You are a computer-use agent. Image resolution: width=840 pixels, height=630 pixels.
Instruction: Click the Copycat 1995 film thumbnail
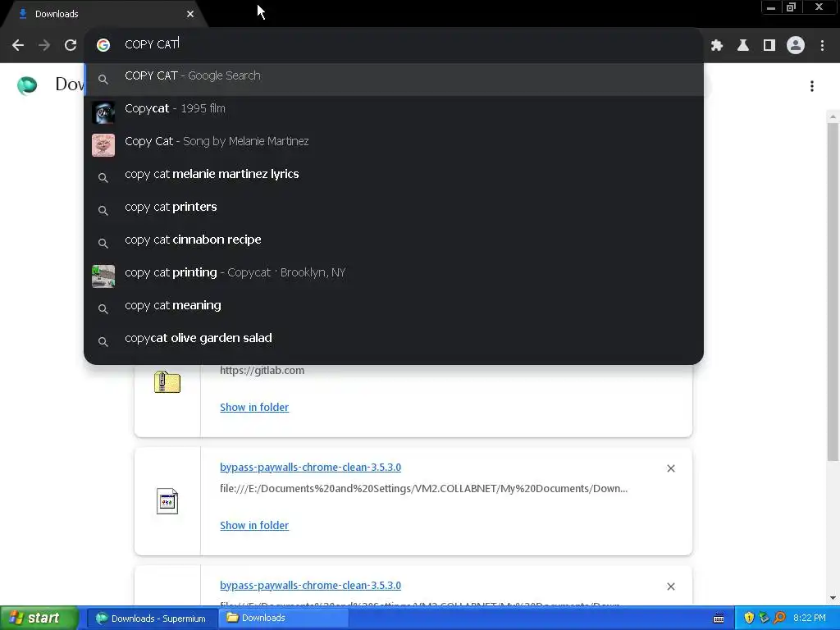click(x=103, y=112)
